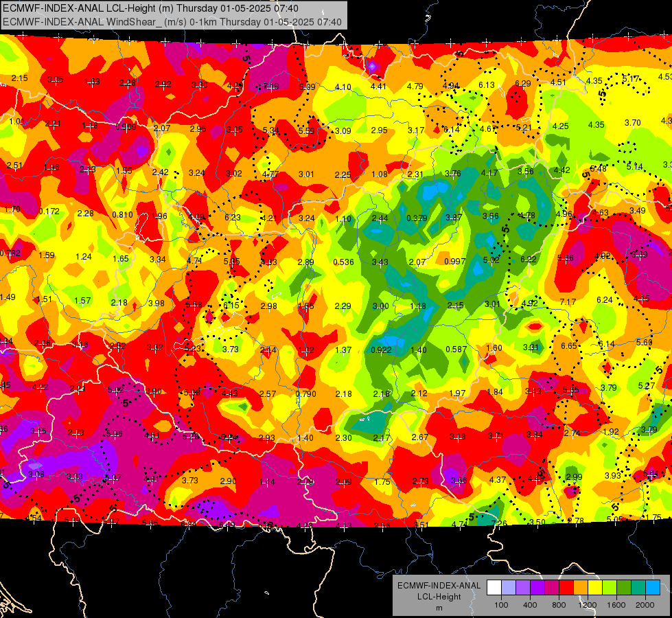Click the wind shear value 1.10

click(x=343, y=219)
